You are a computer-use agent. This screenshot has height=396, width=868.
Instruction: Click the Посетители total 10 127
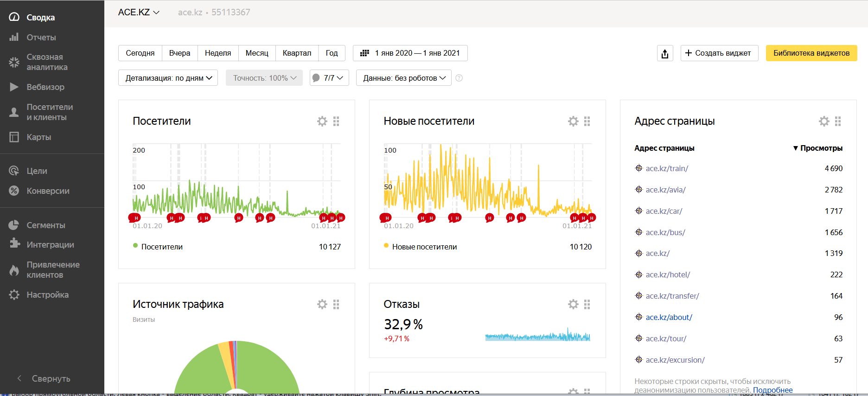click(x=330, y=247)
